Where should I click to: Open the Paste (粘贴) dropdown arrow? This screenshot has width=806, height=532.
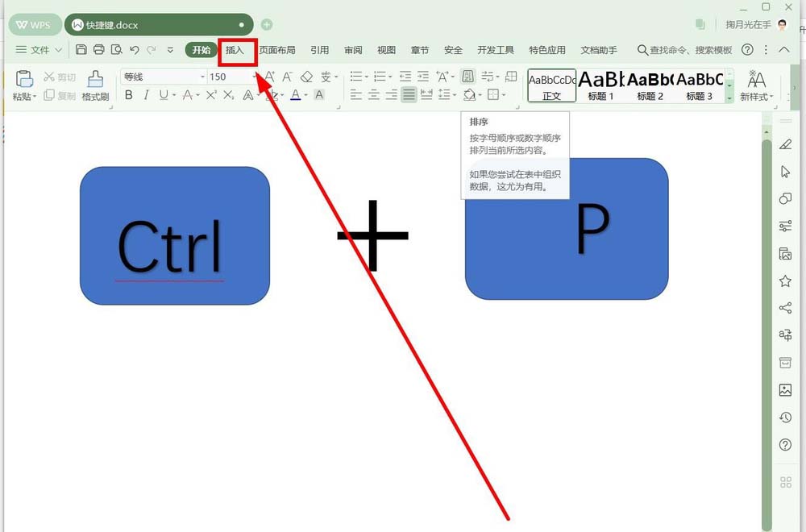pyautogui.click(x=35, y=97)
